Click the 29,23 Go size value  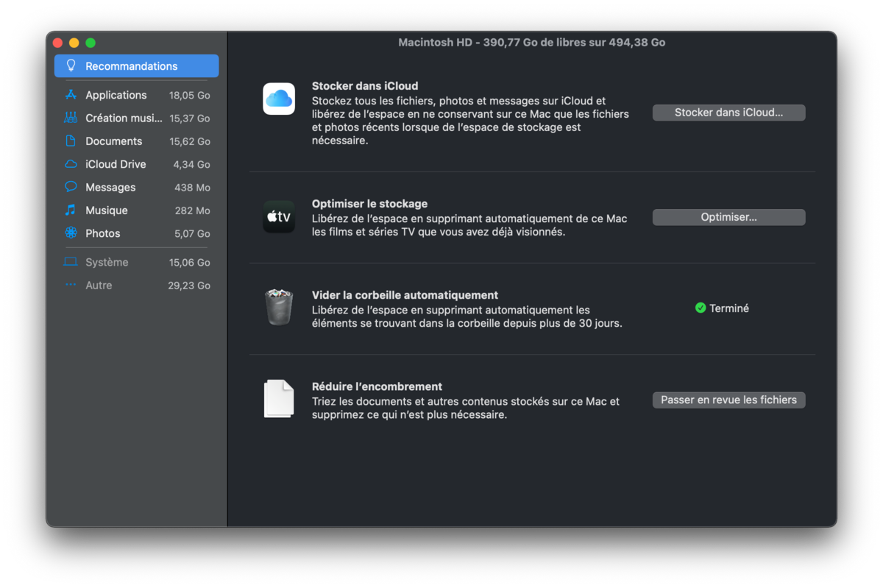[x=189, y=285]
